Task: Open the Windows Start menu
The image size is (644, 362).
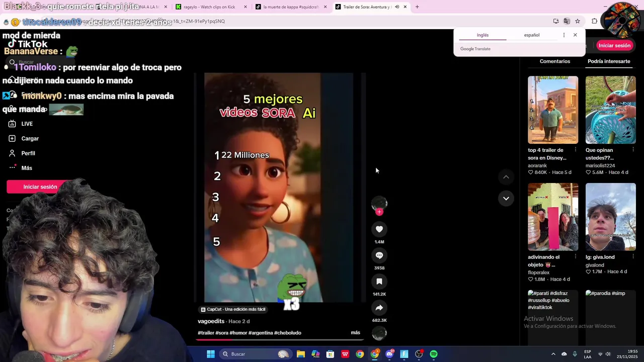Action: coord(211,354)
